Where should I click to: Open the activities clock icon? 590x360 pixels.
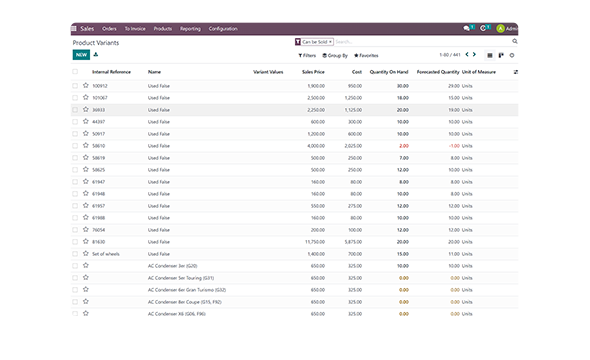483,29
